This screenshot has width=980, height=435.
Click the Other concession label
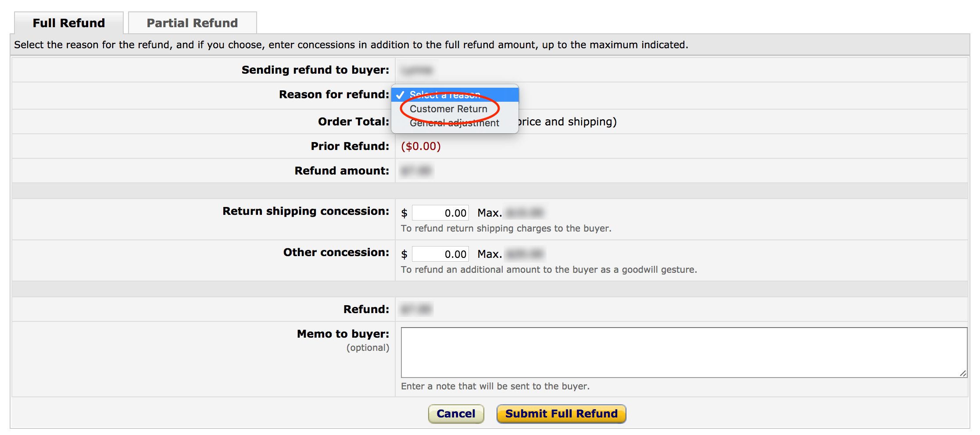click(x=336, y=253)
